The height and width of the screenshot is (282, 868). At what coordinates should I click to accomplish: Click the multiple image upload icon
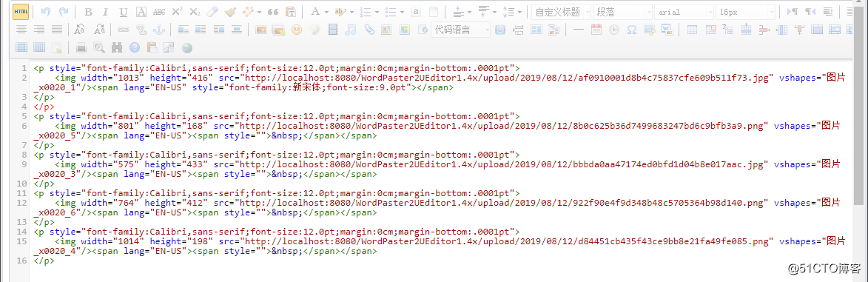278,30
